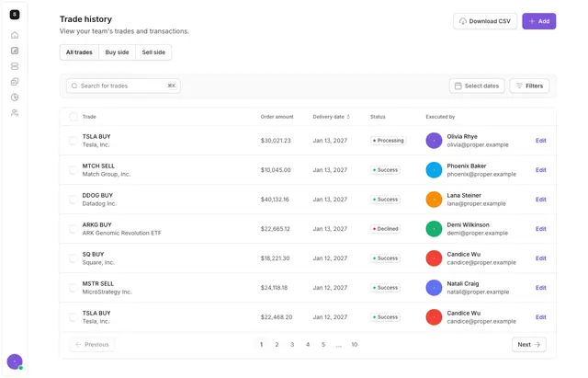Click Olivia Rhye's avatar
The height and width of the screenshot is (378, 588).
(x=434, y=141)
